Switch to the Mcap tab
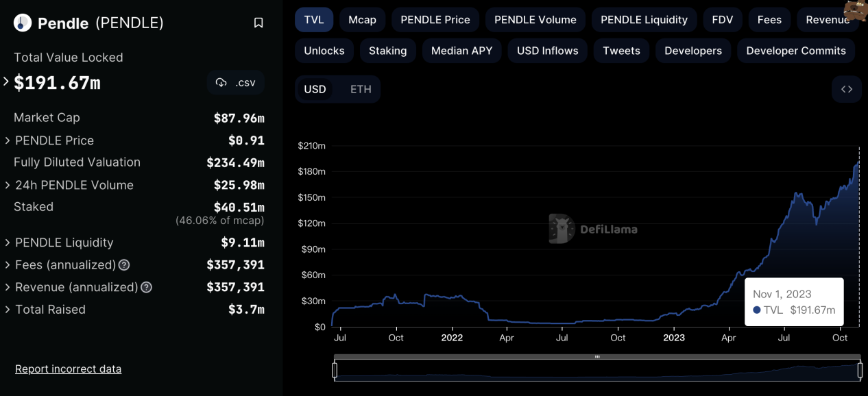The height and width of the screenshot is (396, 868). point(362,20)
